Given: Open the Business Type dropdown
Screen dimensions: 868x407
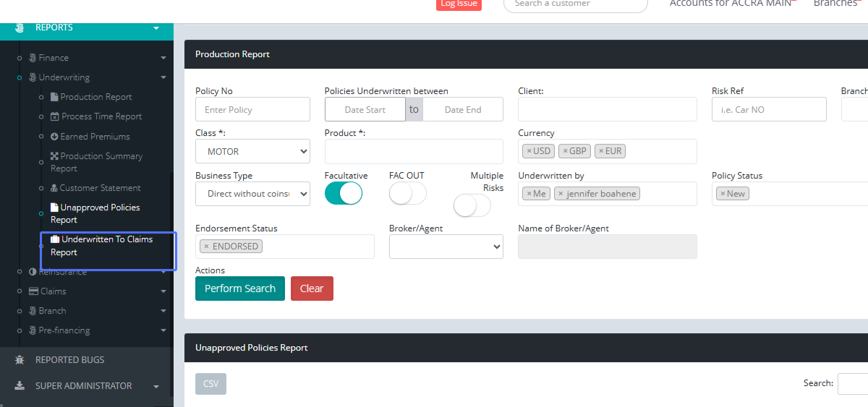Looking at the screenshot, I should tap(252, 194).
